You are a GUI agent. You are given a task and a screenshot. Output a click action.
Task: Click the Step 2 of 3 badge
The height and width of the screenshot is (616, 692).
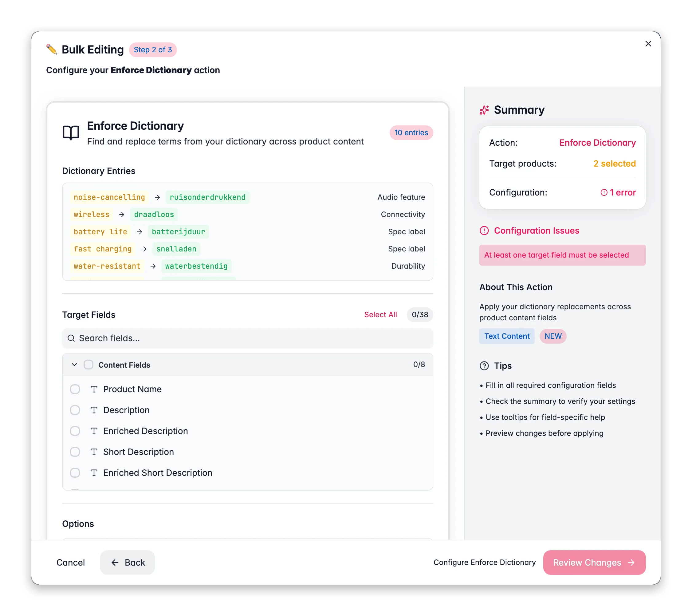(153, 50)
